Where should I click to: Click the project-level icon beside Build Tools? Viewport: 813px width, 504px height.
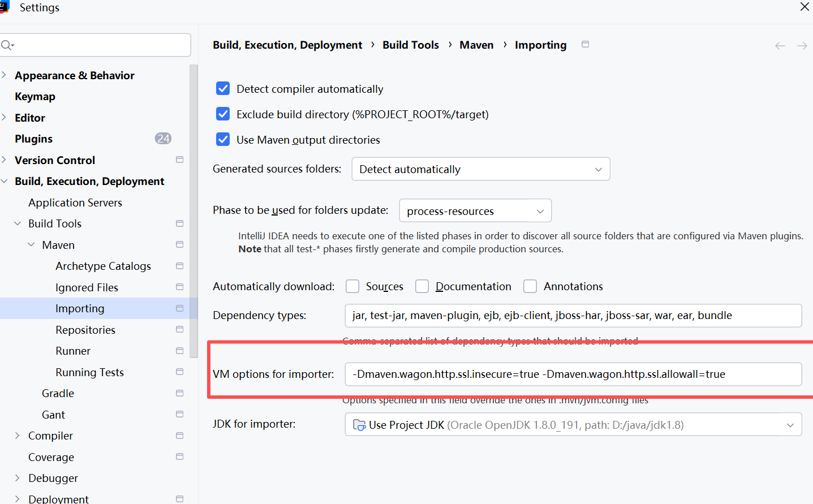pos(180,223)
